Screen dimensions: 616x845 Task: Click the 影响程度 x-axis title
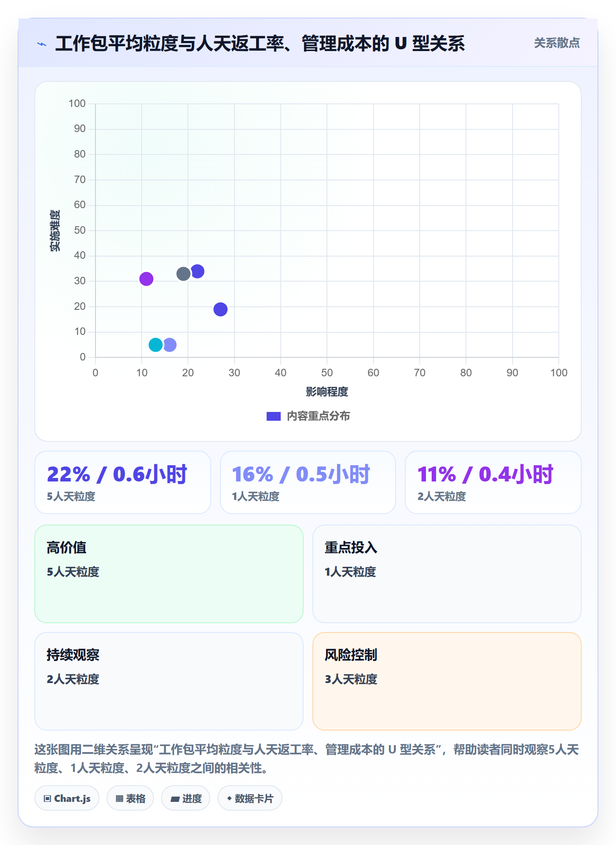tap(327, 392)
